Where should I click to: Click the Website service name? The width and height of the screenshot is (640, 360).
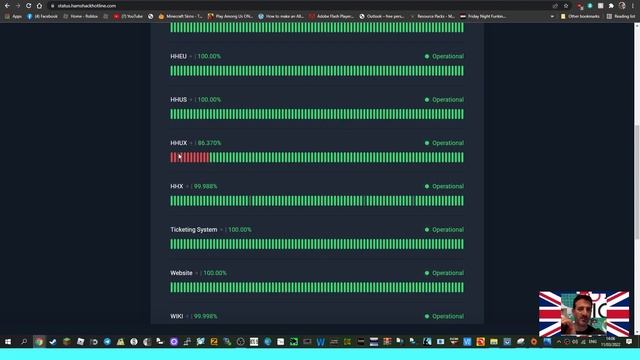point(181,273)
